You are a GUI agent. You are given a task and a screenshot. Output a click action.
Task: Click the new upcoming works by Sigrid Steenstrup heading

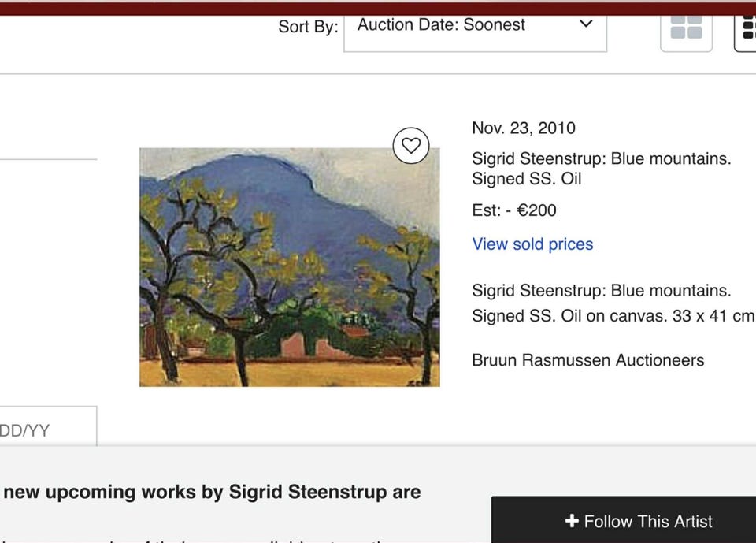213,492
